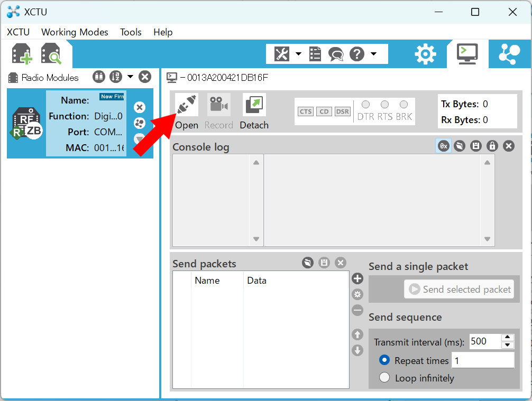Image resolution: width=532 pixels, height=401 pixels.
Task: Toggle the DTR line radio
Action: tap(366, 105)
